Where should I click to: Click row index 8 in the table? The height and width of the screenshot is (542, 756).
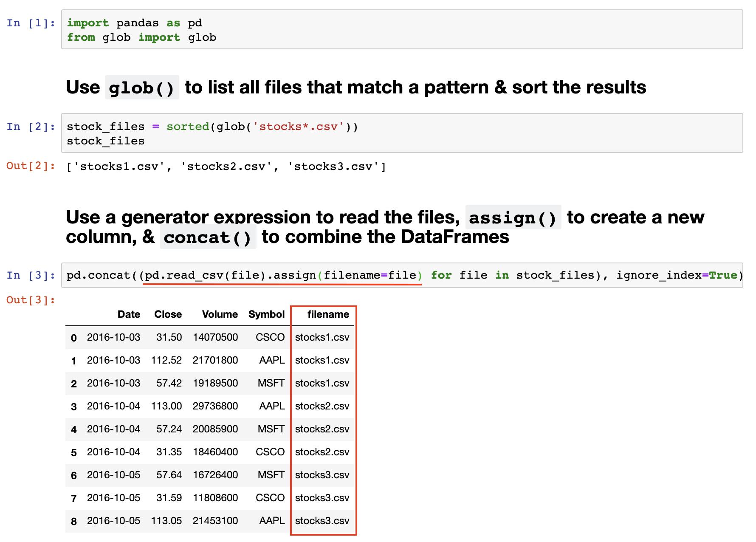(x=74, y=522)
